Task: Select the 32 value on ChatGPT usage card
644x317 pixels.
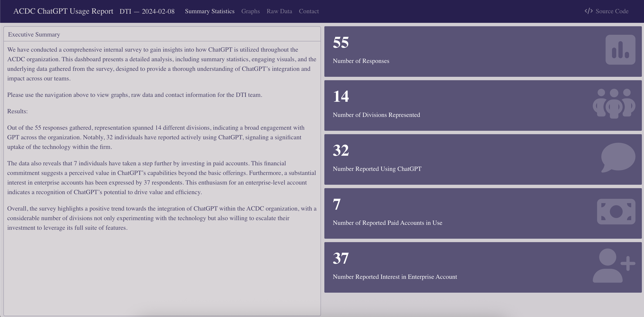Action: click(x=341, y=150)
